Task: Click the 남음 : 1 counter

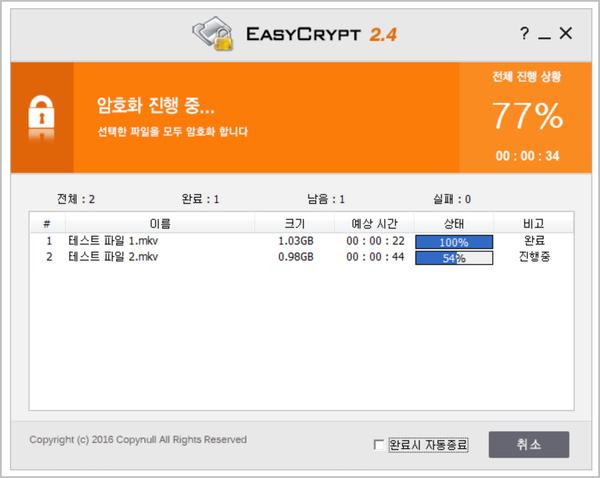Action: click(326, 199)
